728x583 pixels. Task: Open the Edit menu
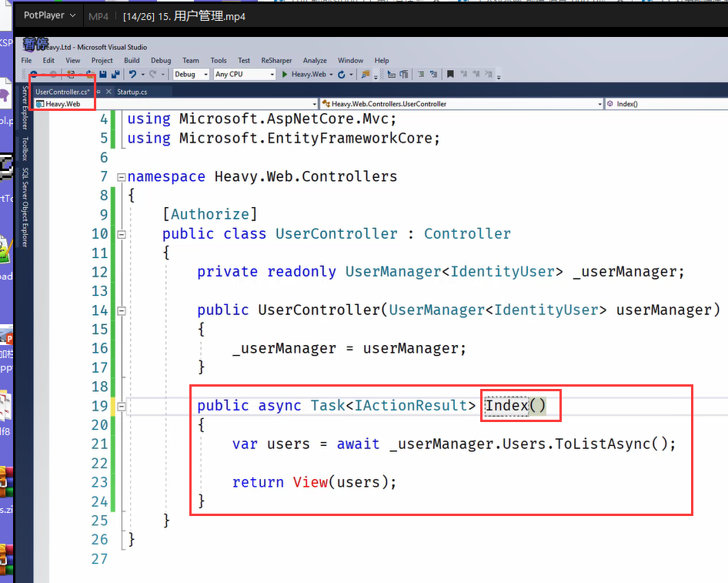[x=48, y=60]
